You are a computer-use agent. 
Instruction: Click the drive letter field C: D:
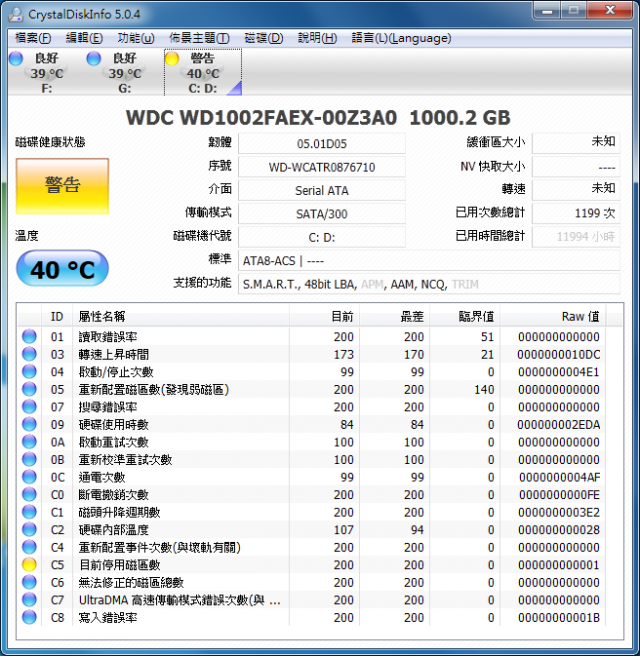coord(322,238)
